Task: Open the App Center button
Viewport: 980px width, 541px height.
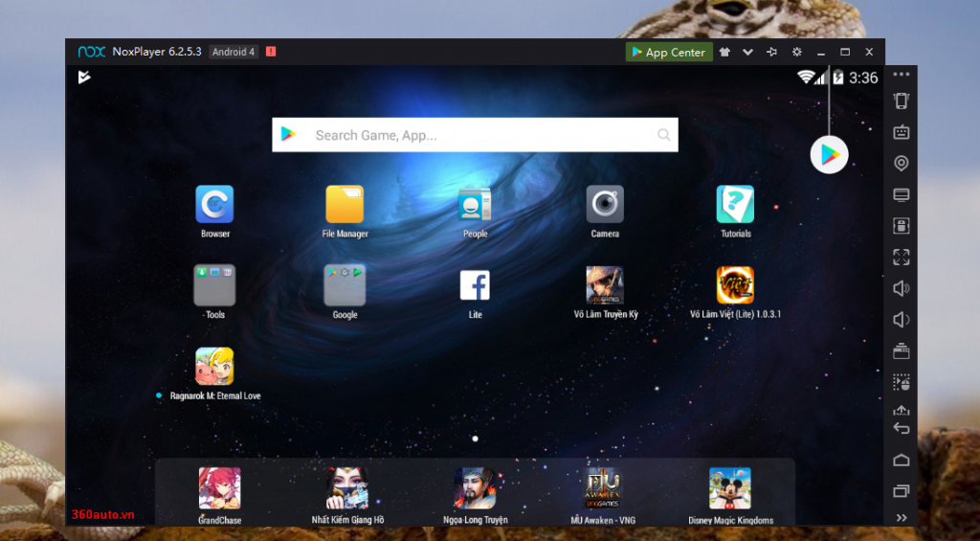Action: coord(669,52)
